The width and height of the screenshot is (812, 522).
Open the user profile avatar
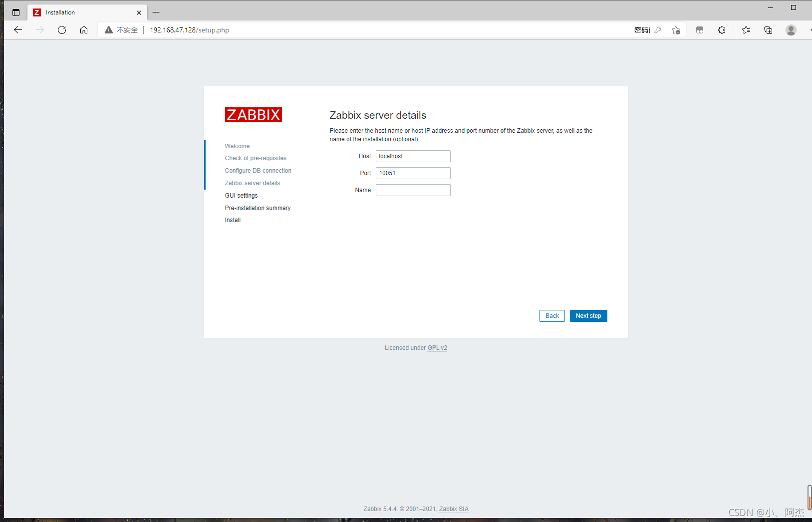(791, 30)
